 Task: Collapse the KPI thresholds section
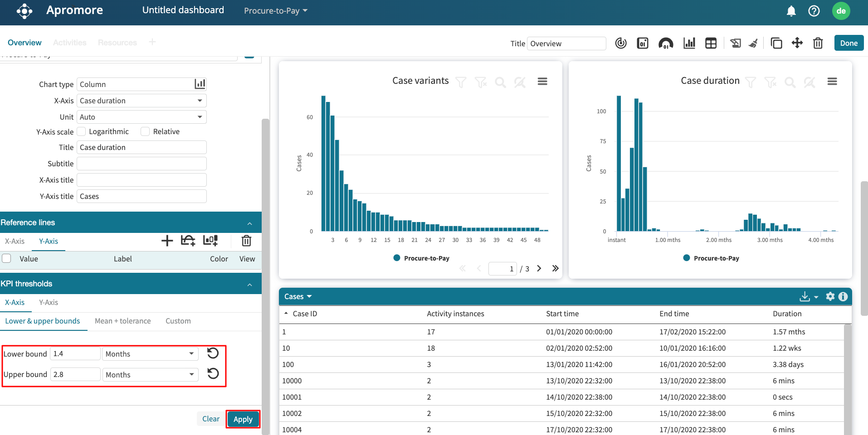249,284
